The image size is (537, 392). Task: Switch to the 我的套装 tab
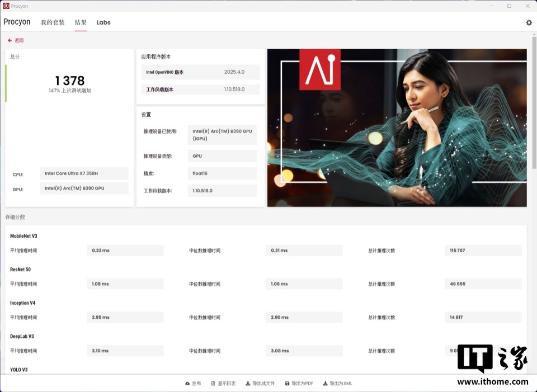pos(53,22)
